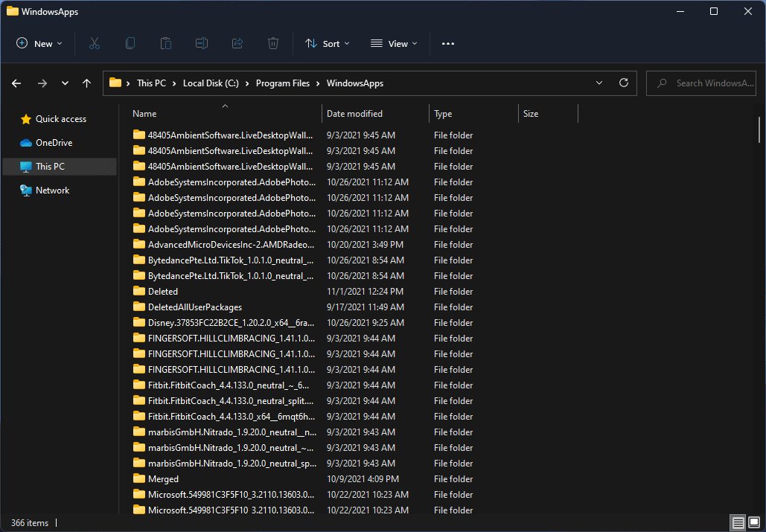
Task: Show recent locations chevron dropdown
Action: 65,83
